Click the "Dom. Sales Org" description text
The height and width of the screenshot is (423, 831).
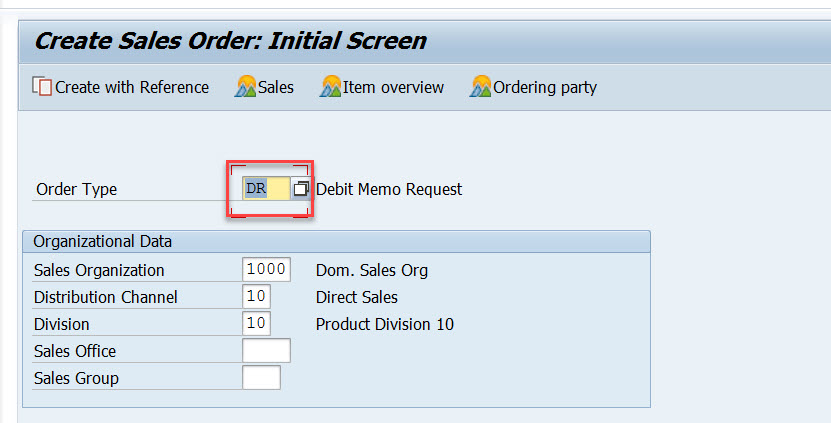(371, 270)
